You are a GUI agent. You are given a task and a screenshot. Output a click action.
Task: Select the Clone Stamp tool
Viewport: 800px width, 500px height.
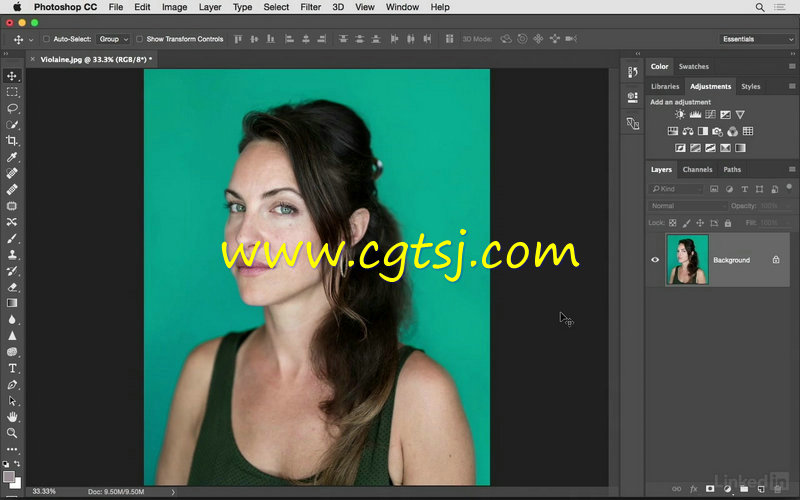pos(12,255)
